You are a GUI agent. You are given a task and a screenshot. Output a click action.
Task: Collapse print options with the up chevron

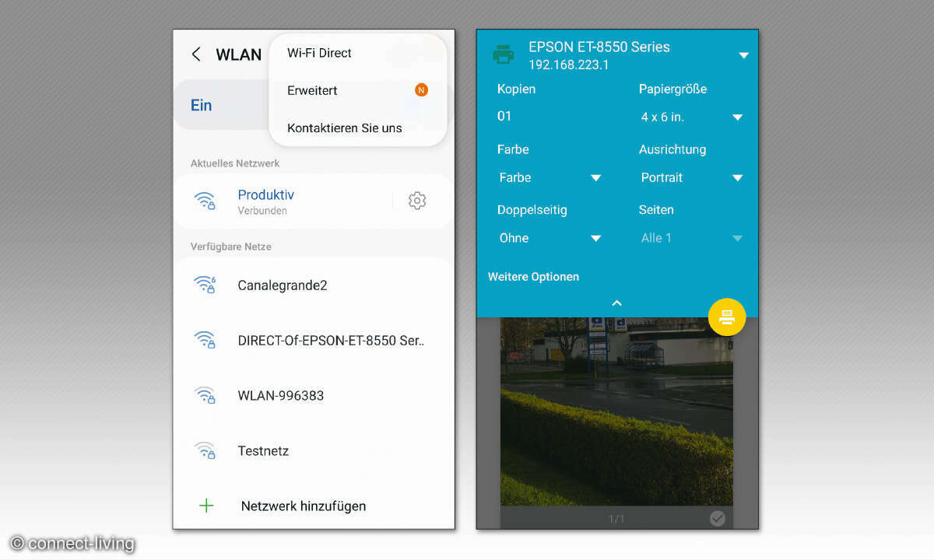point(617,303)
